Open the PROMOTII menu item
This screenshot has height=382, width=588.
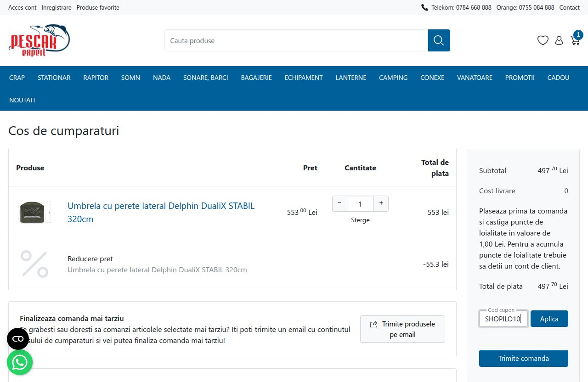(x=520, y=78)
